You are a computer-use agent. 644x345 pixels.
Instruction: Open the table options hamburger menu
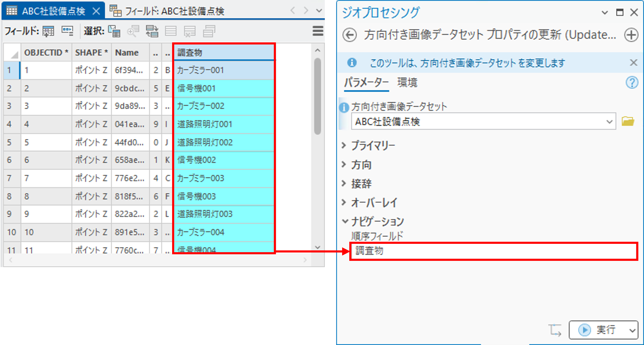click(x=318, y=31)
